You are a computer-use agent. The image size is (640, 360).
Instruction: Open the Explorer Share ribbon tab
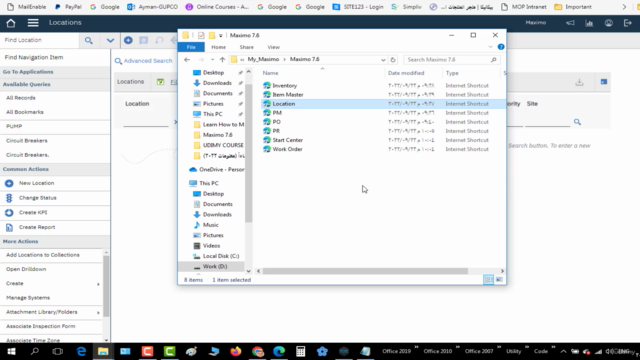pyautogui.click(x=247, y=47)
